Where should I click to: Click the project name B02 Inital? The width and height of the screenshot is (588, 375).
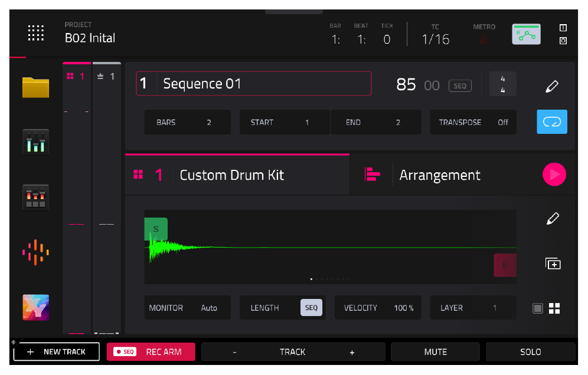point(90,38)
